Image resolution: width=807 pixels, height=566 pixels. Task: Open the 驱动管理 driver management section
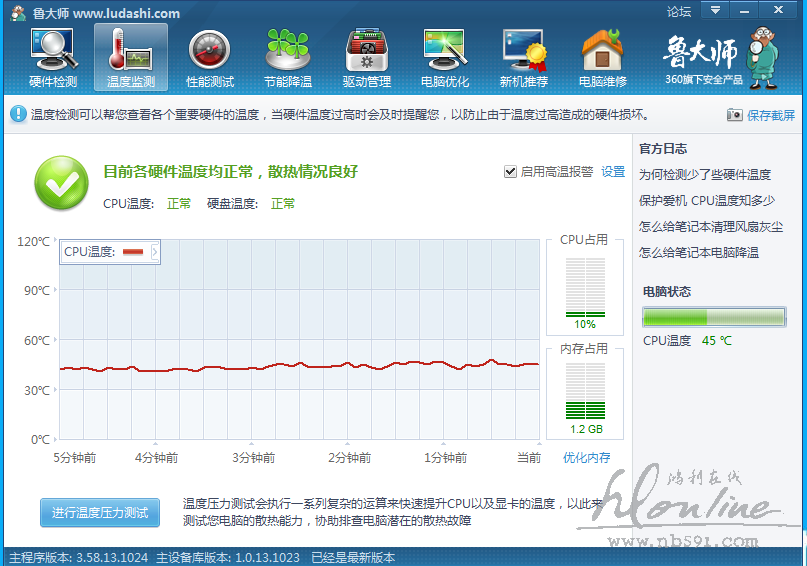[x=367, y=57]
